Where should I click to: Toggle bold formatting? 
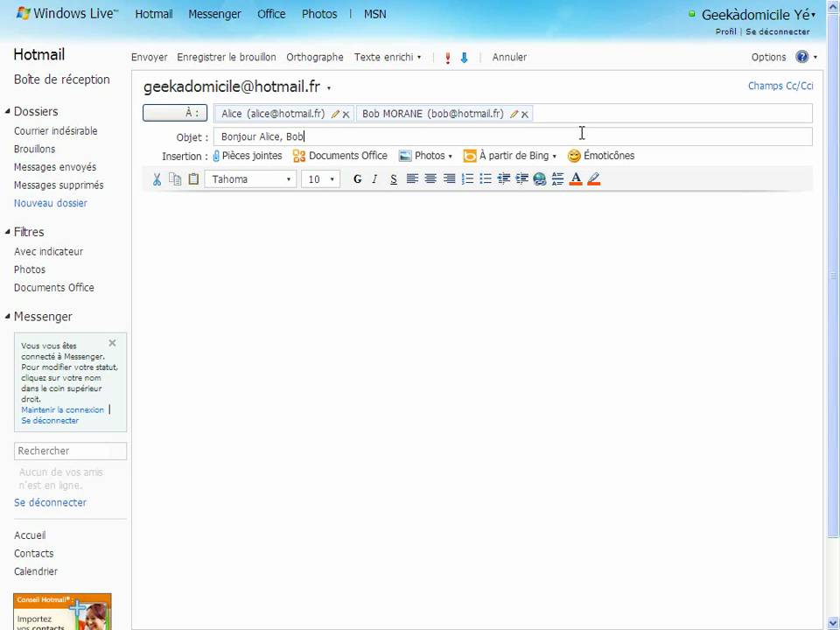pos(357,178)
